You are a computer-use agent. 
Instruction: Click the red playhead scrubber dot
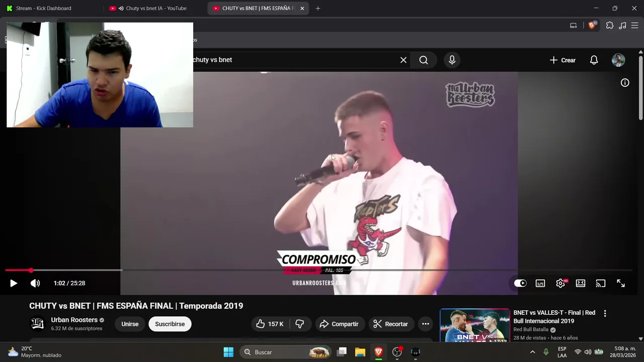point(31,270)
